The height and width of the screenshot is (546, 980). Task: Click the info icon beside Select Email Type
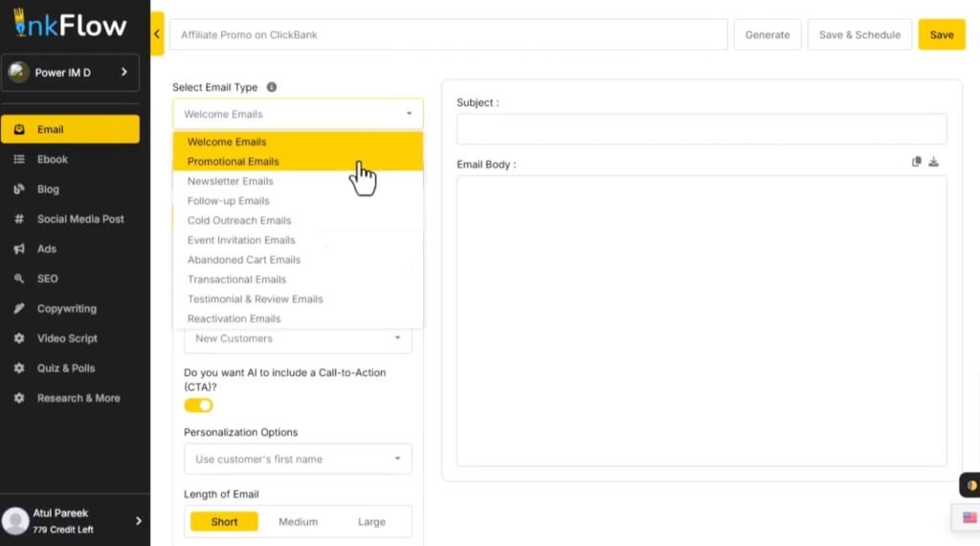(x=272, y=87)
